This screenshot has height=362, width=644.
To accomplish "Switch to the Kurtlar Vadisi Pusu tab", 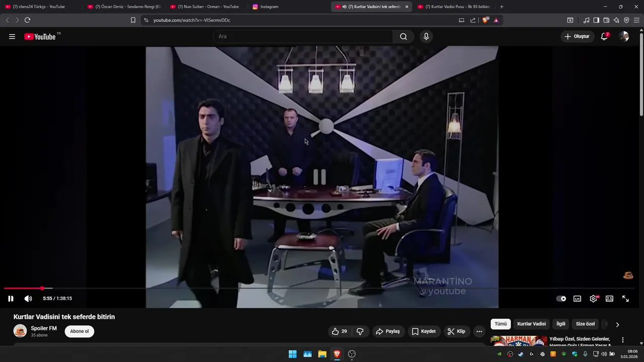I will pyautogui.click(x=455, y=7).
